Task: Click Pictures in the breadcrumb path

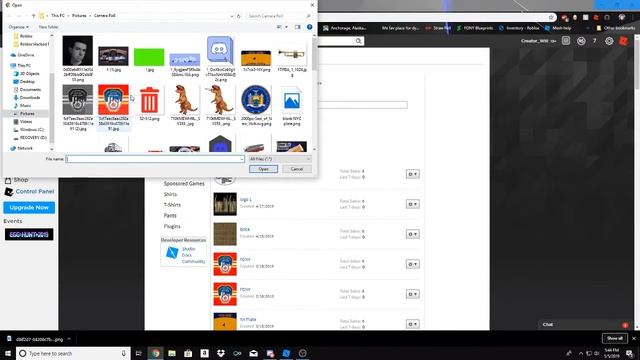Action: point(79,16)
